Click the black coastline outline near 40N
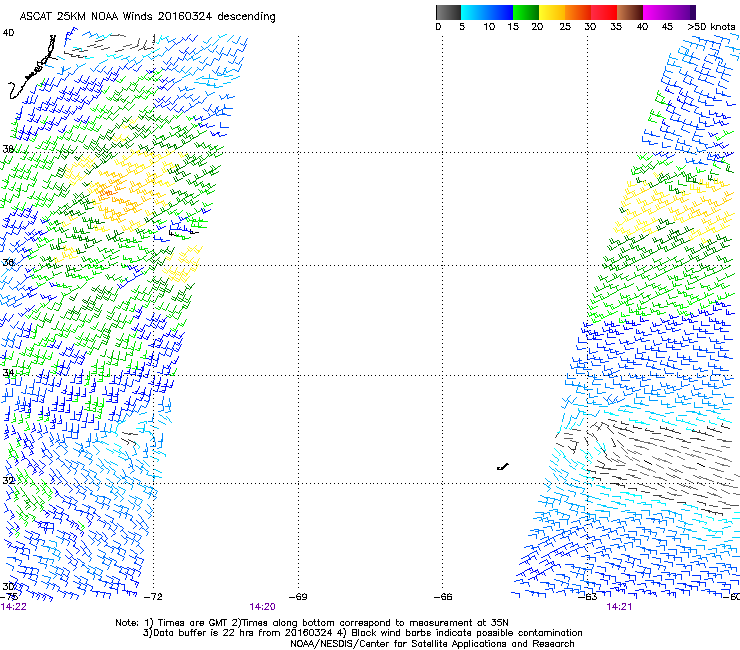The image size is (740, 650). [x=33, y=67]
